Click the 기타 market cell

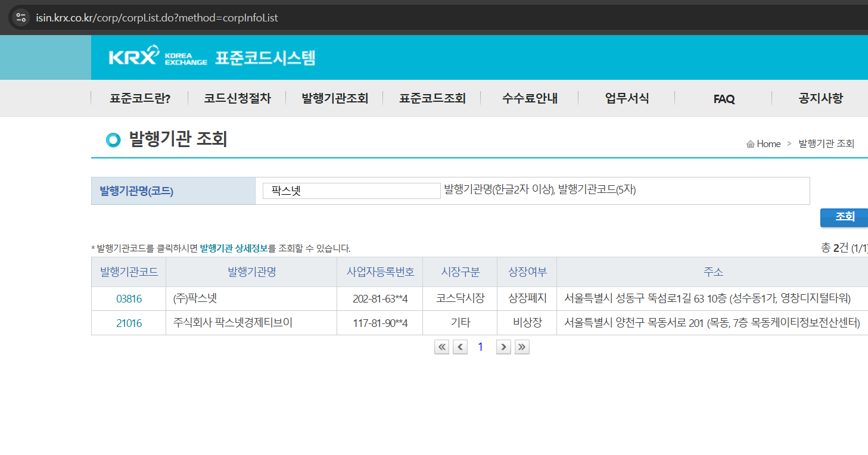[460, 323]
